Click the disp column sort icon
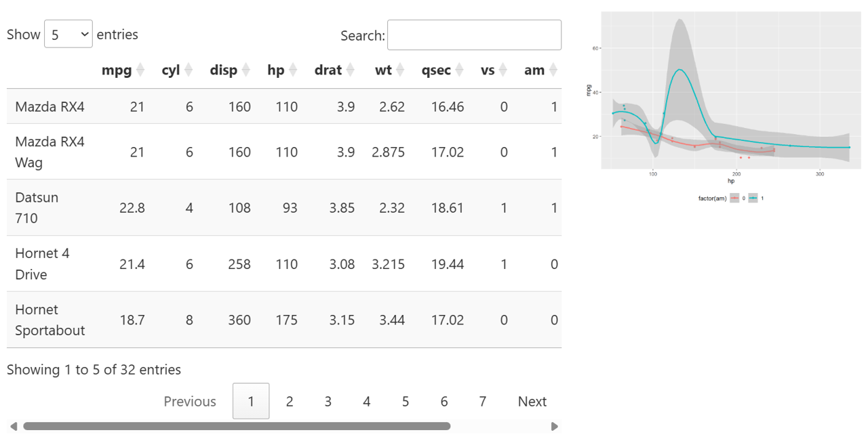The height and width of the screenshot is (443, 868). coord(246,70)
